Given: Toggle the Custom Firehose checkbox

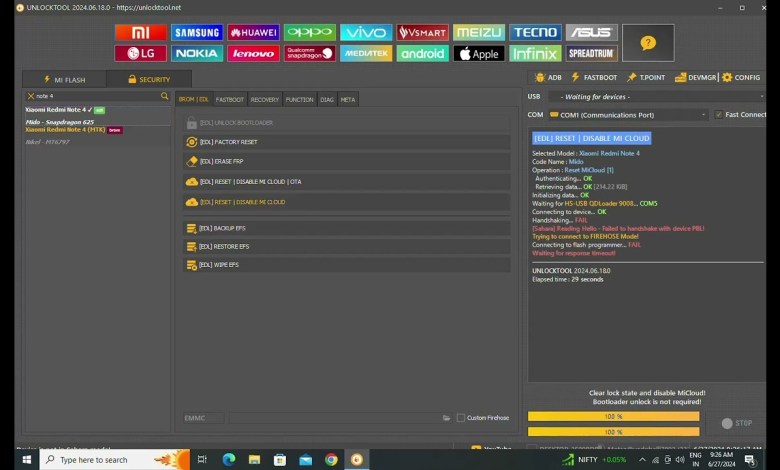Looking at the screenshot, I should 461,418.
